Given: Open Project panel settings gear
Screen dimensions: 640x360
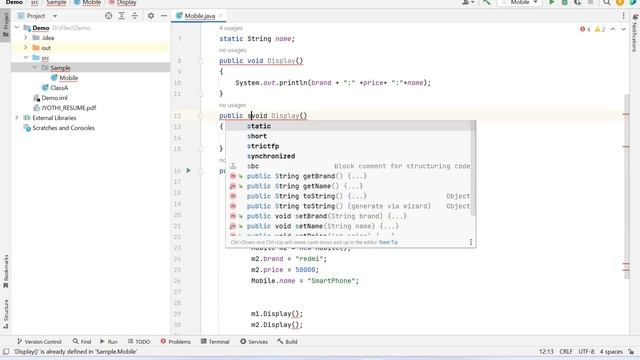Looking at the screenshot, I should tap(151, 16).
